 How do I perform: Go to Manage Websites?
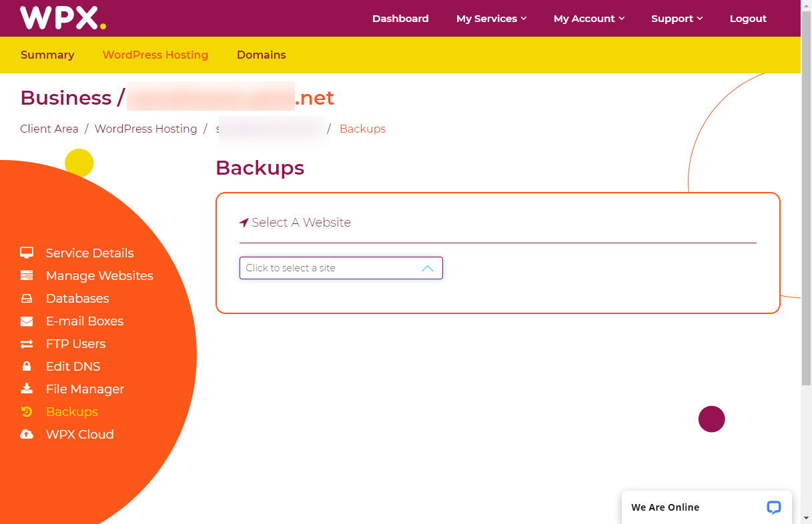(99, 275)
